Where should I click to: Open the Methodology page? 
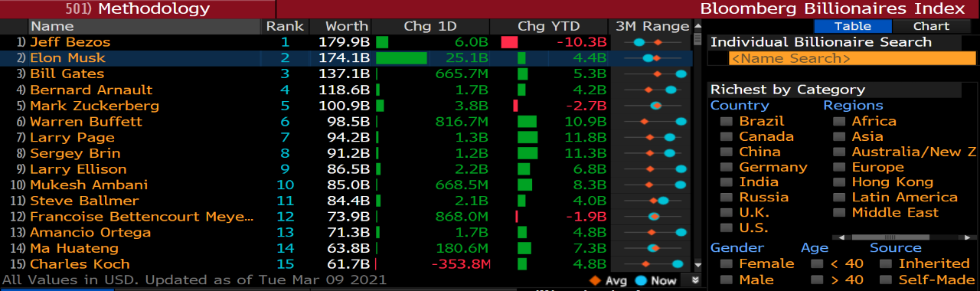point(138,9)
